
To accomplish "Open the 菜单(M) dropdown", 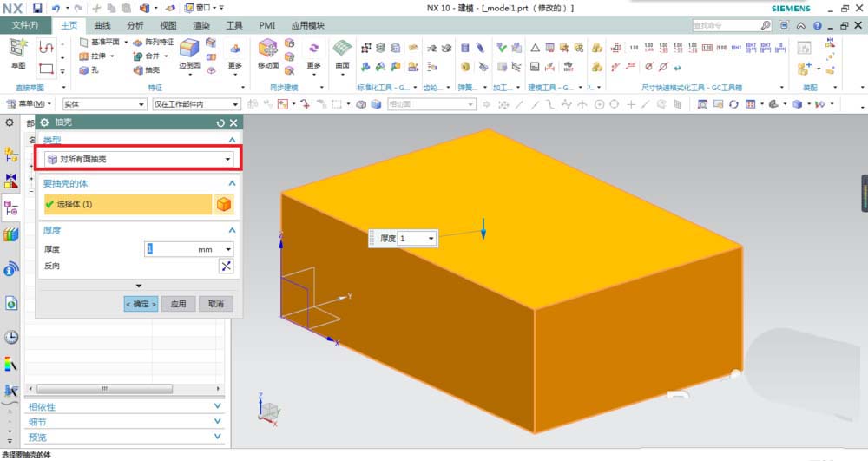I will (x=28, y=104).
